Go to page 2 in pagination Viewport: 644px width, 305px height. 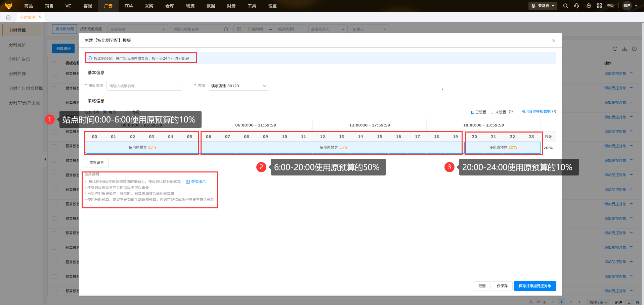coord(571,302)
